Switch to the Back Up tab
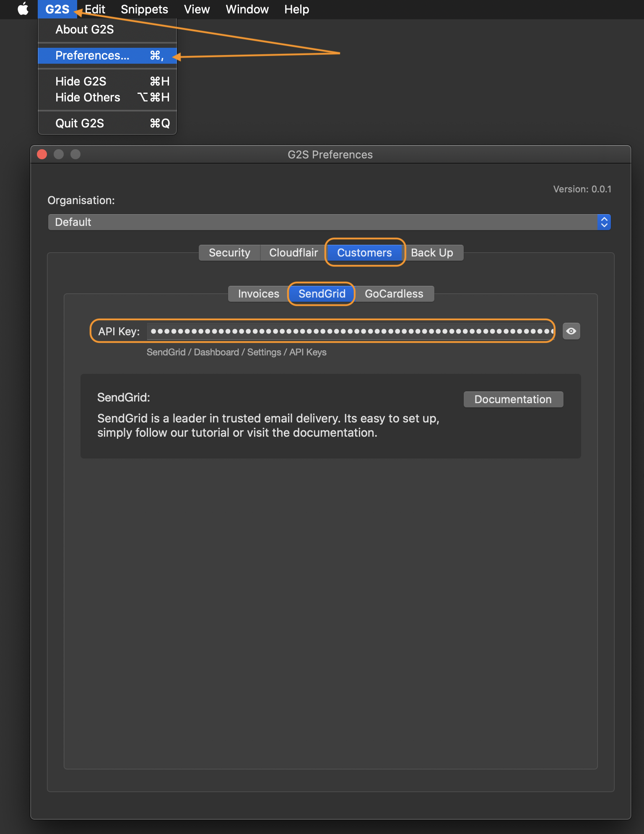The image size is (644, 834). 432,253
